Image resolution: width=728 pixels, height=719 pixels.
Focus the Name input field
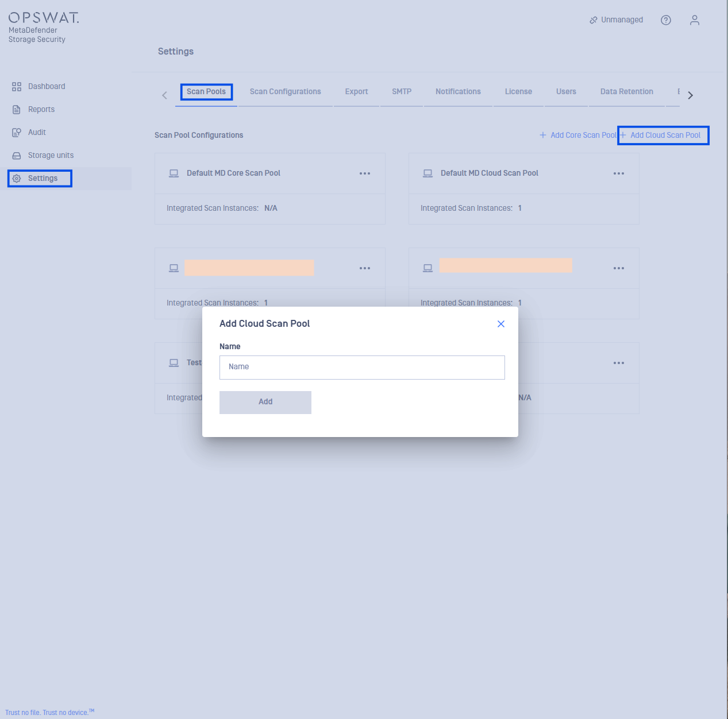(x=362, y=368)
